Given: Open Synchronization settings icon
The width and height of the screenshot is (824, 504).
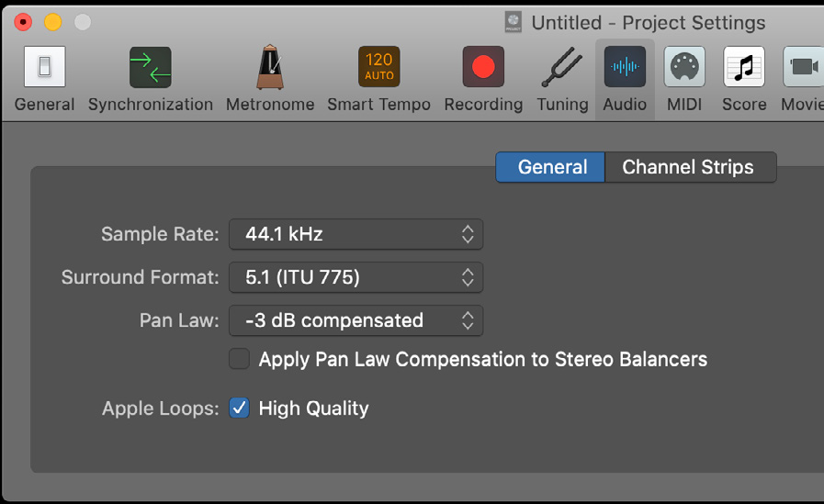Looking at the screenshot, I should click(x=151, y=67).
